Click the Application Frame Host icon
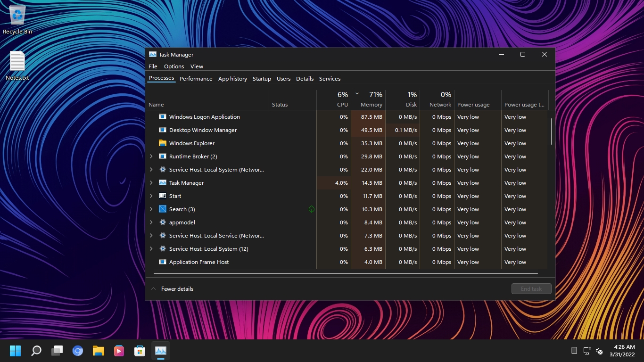 163,262
